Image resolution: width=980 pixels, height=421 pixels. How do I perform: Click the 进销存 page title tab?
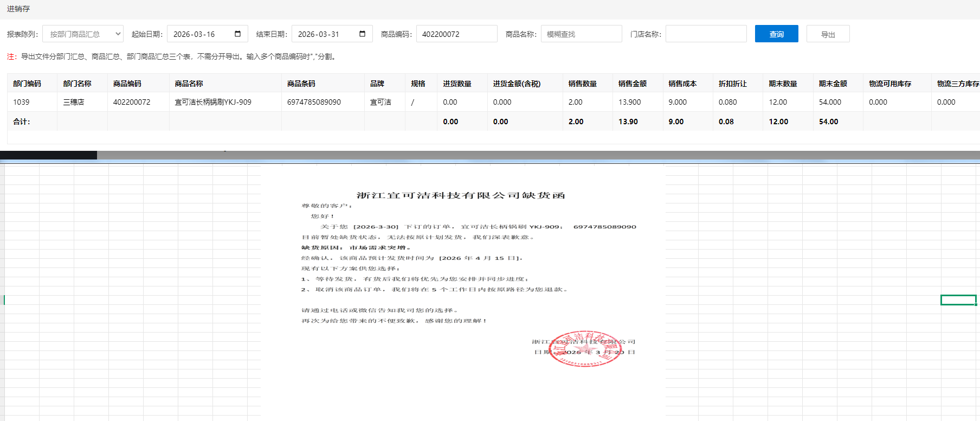(x=18, y=9)
